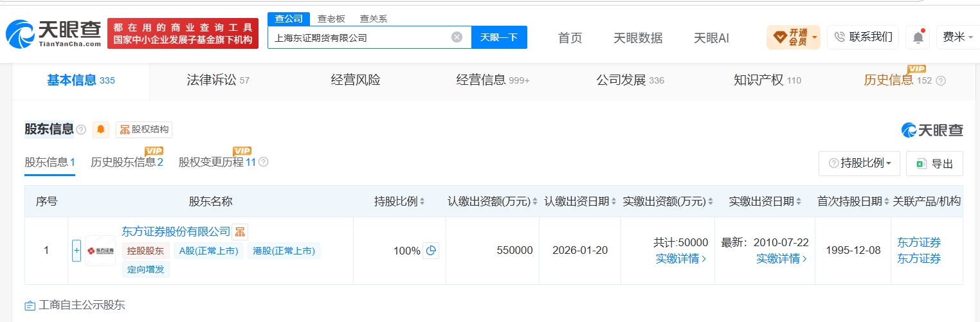This screenshot has height=322, width=980.
Task: Clear the search box with the X icon
Action: (x=457, y=37)
